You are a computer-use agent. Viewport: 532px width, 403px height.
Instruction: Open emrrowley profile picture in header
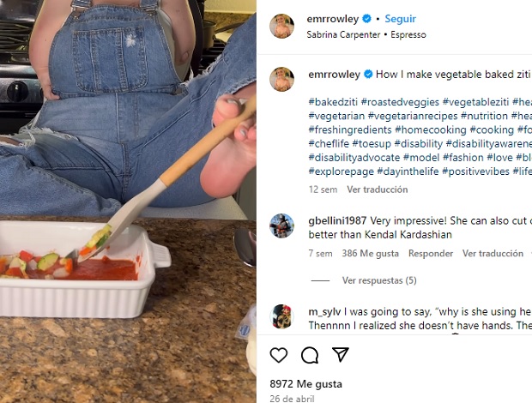pos(281,26)
